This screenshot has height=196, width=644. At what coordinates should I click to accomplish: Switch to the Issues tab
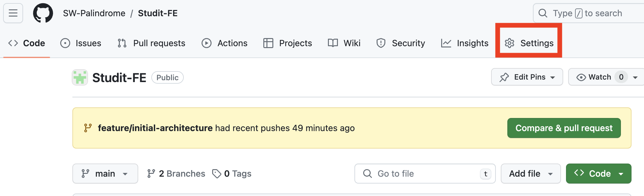[81, 43]
